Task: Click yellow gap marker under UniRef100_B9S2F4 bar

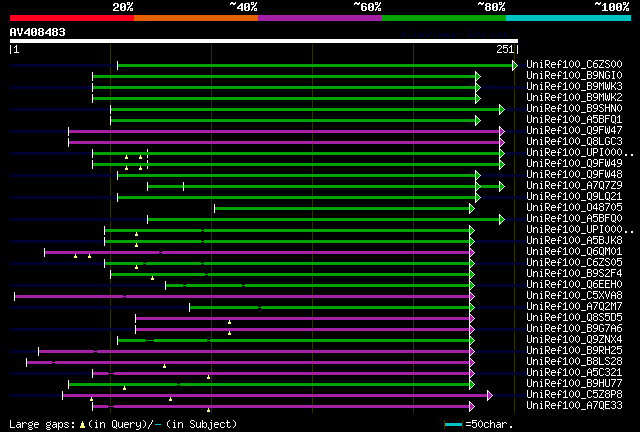Action: coord(152,278)
